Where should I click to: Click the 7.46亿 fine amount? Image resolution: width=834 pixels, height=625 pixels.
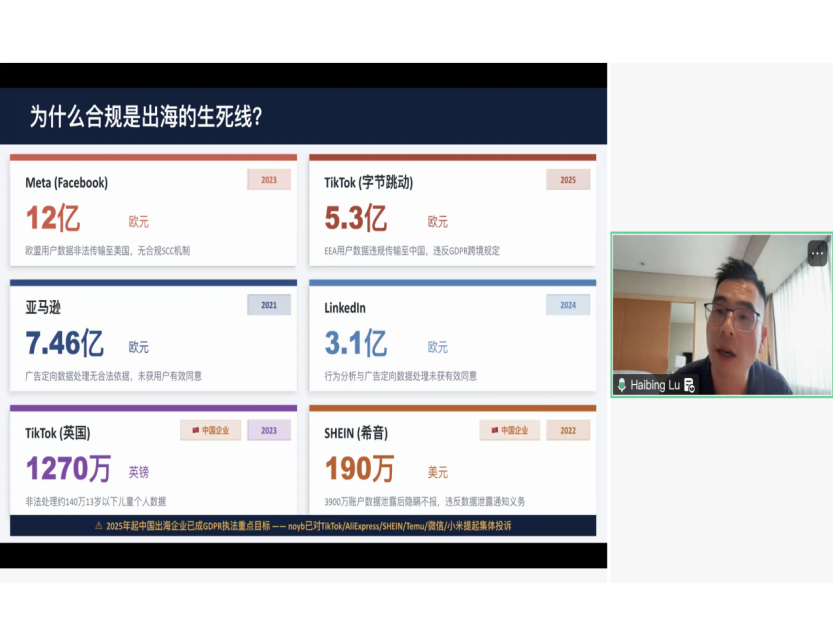65,343
